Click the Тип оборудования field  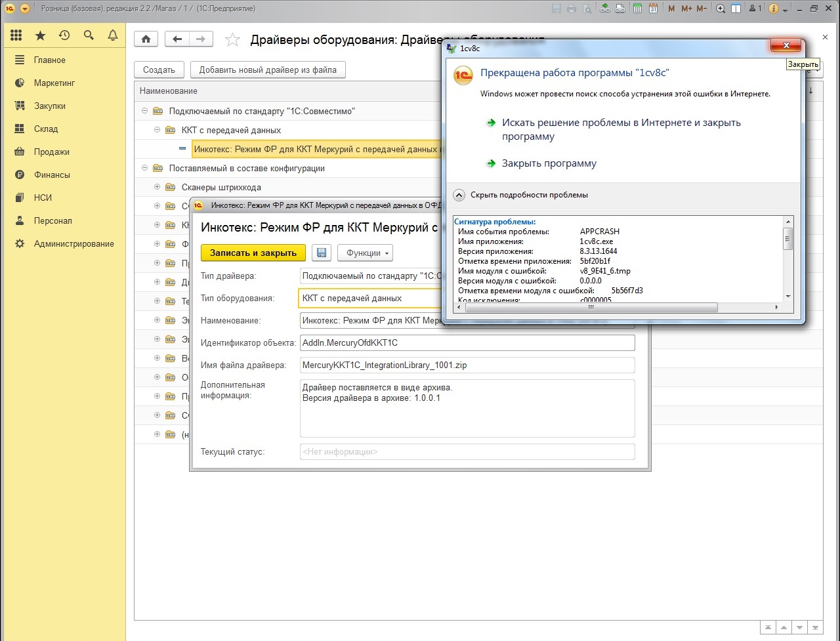(x=371, y=298)
